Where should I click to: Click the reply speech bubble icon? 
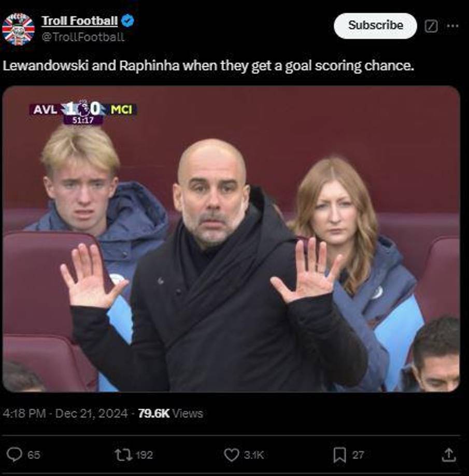[x=15, y=455]
